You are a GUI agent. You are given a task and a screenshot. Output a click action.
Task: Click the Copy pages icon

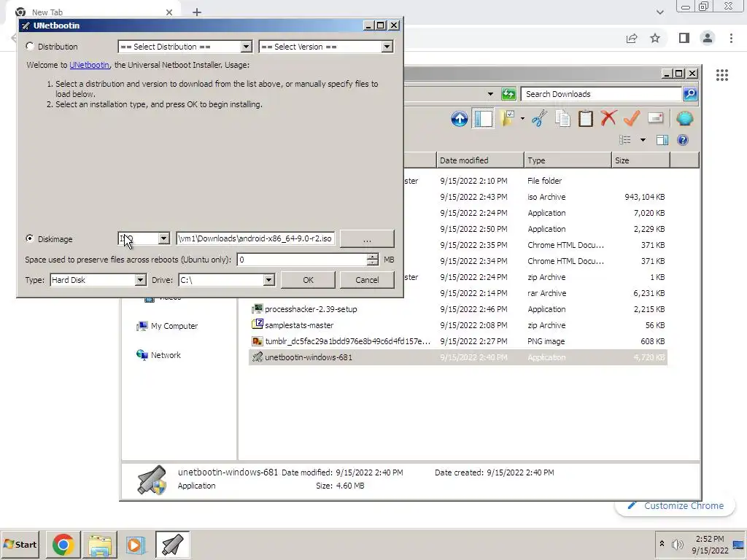coord(562,119)
